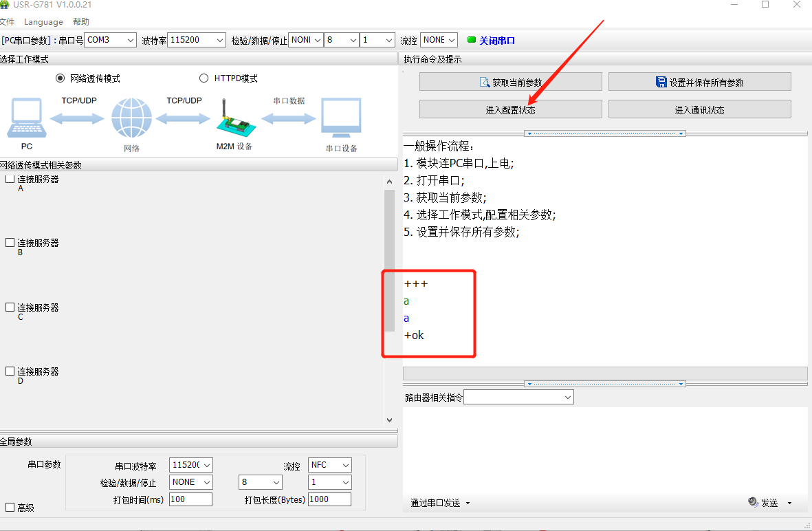Screen dimensions: 812x531
Task: Open the 通过串口发送 dropdown arrow
Action: (x=468, y=503)
